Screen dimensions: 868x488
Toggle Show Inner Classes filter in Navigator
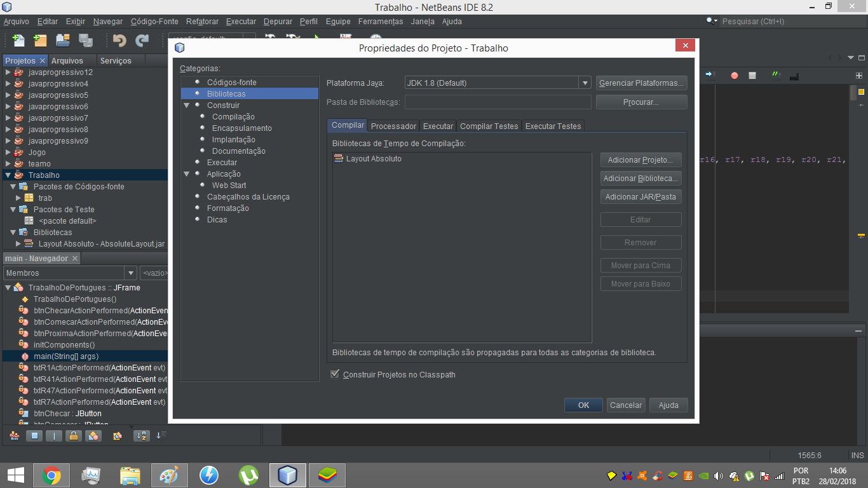click(93, 436)
